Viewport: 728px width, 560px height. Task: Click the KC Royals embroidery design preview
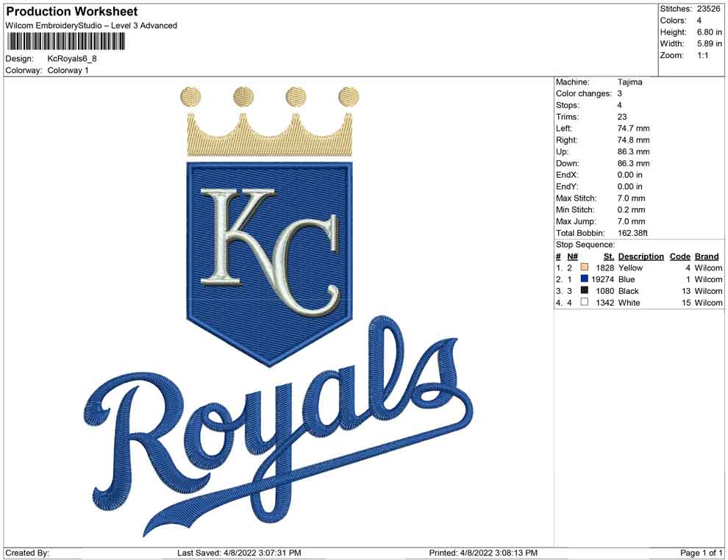[279, 311]
